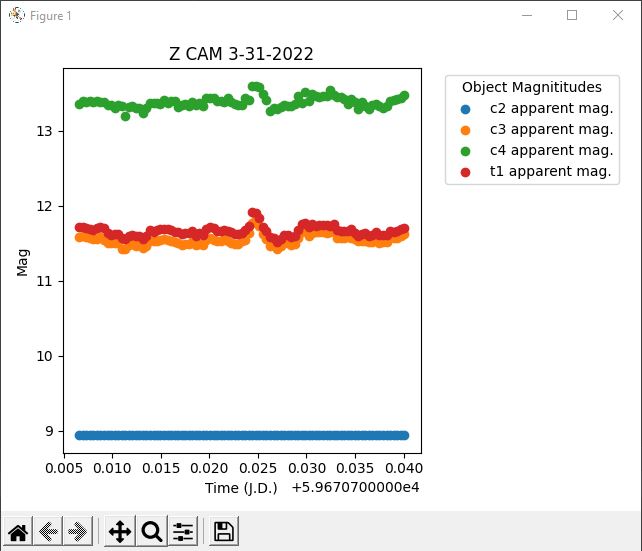
Task: Click the 'Figure 1' window title text
Action: [51, 16]
